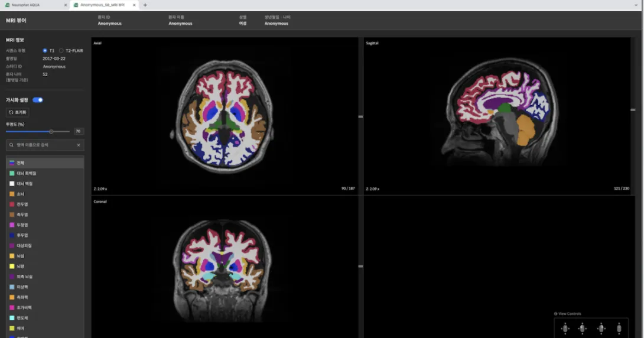Viewport: 644px width, 338px height.
Task: Click the green 대뇌 회백질 color swatch
Action: (12, 173)
